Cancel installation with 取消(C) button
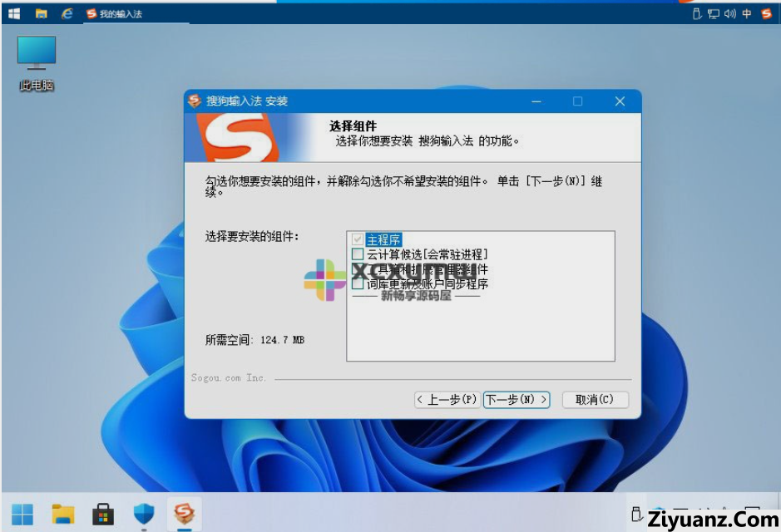 (x=595, y=400)
